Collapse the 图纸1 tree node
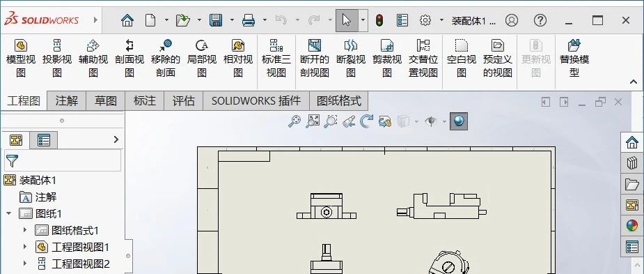Viewport: 644px width, 274px height. point(8,213)
